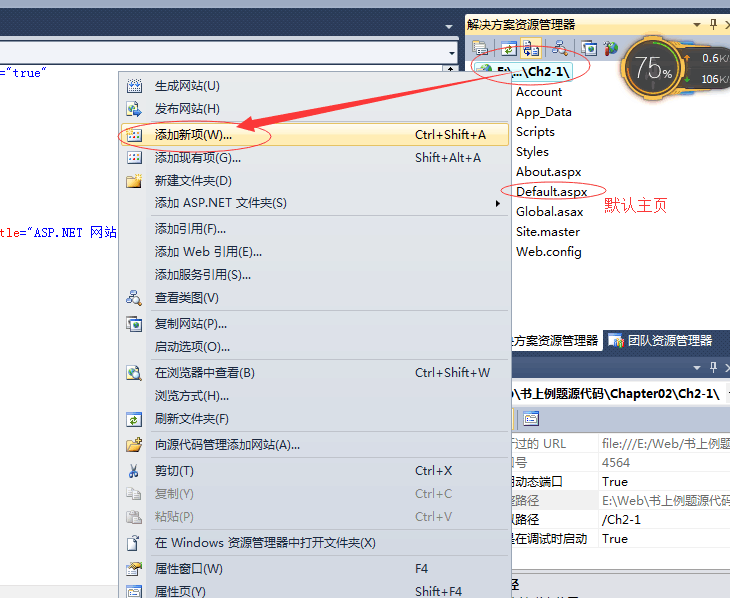Select the Scripts folder

[535, 132]
